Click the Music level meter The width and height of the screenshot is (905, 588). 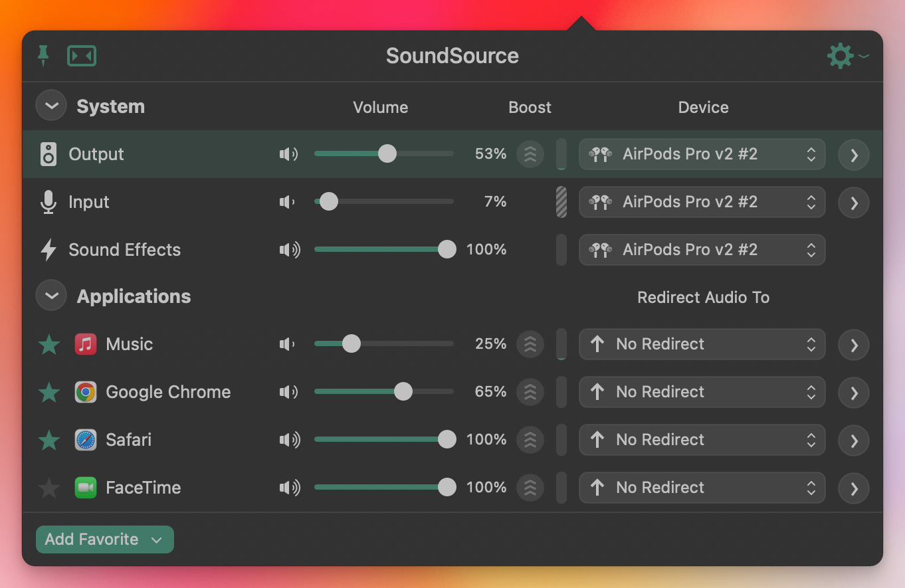coord(561,344)
